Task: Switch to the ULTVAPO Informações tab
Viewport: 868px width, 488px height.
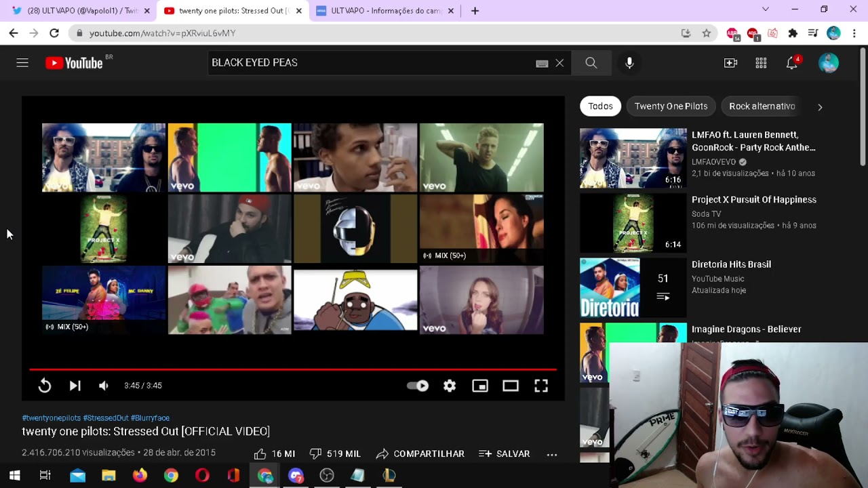Action: (x=385, y=11)
